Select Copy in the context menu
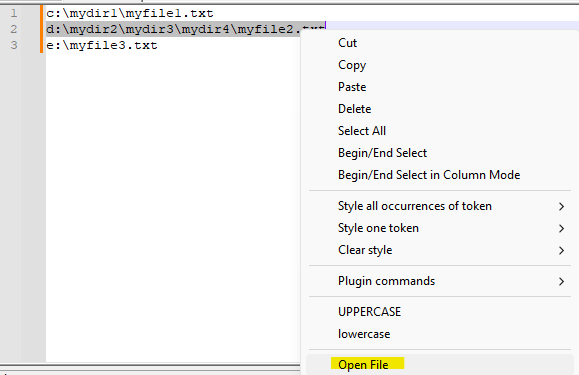579x375 pixels. pos(352,65)
